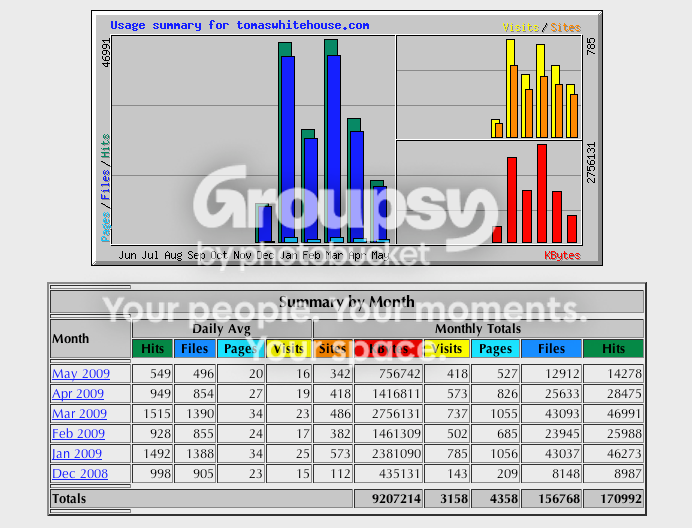The height and width of the screenshot is (528, 692).
Task: Click the tall Jan hits bar
Action: point(285,49)
